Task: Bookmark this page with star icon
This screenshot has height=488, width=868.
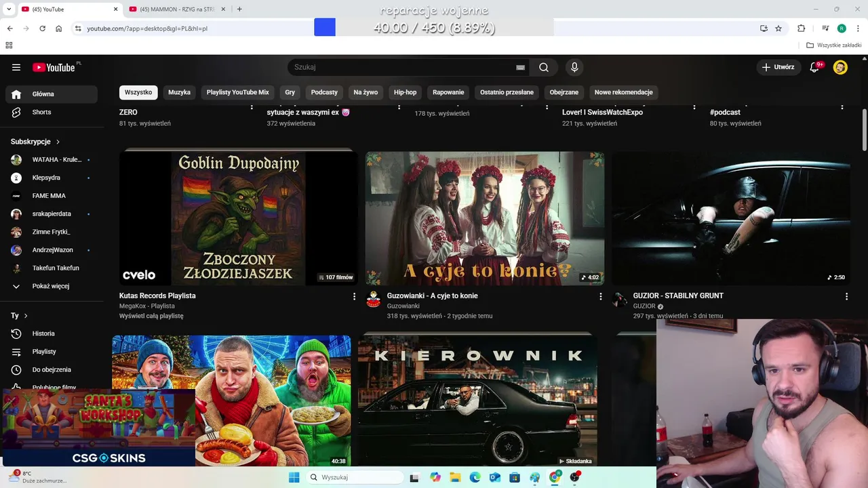Action: [x=778, y=28]
